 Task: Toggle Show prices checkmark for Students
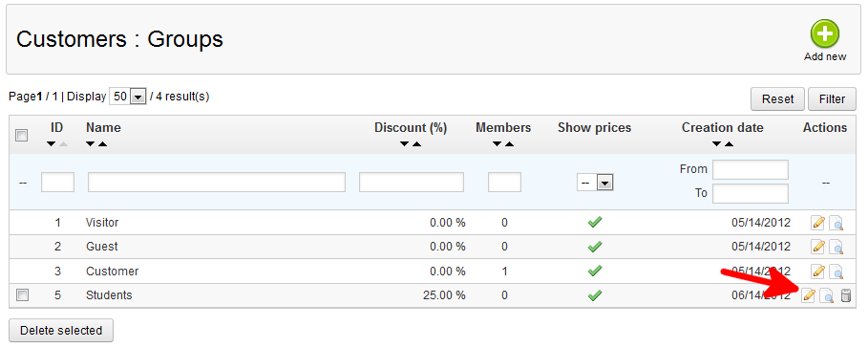(595, 295)
